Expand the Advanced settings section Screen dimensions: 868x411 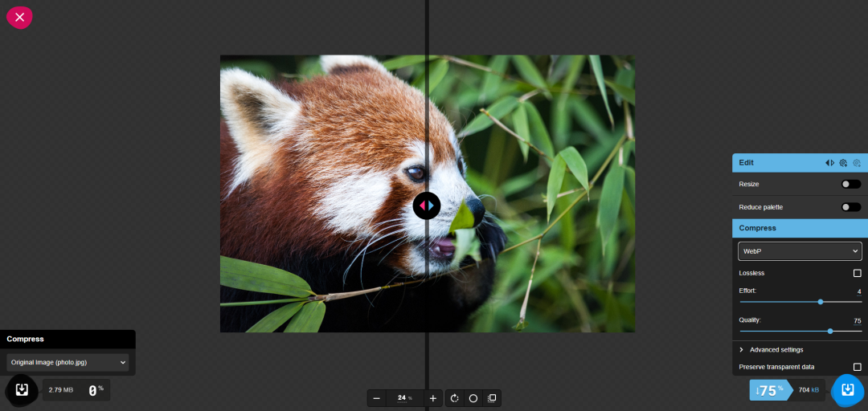click(776, 349)
